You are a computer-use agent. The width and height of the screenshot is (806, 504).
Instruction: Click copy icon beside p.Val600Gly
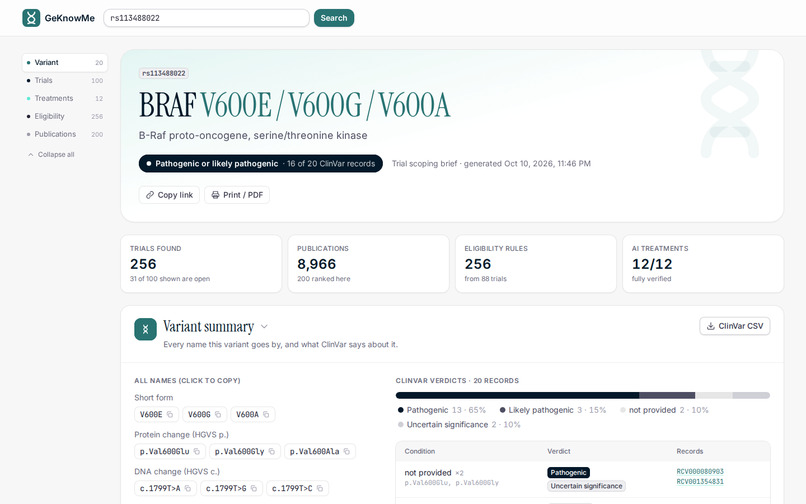271,452
